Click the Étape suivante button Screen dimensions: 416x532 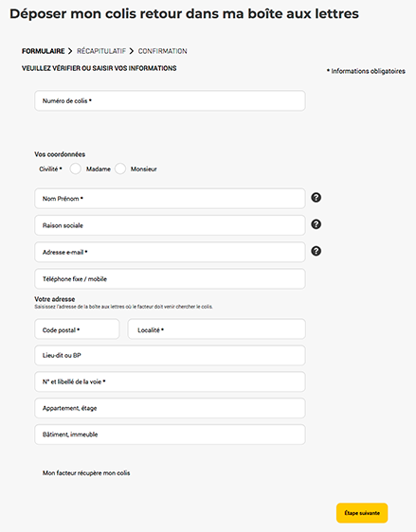tap(362, 513)
